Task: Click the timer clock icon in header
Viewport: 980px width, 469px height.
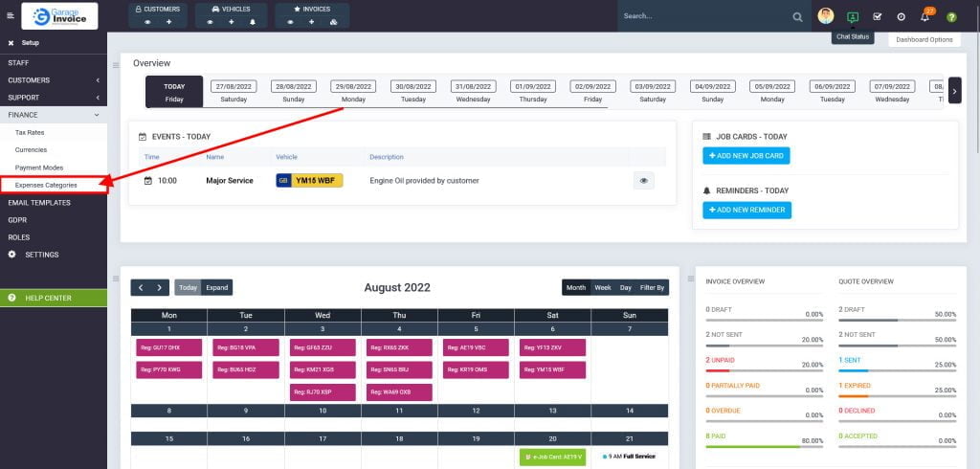Action: pyautogui.click(x=901, y=16)
